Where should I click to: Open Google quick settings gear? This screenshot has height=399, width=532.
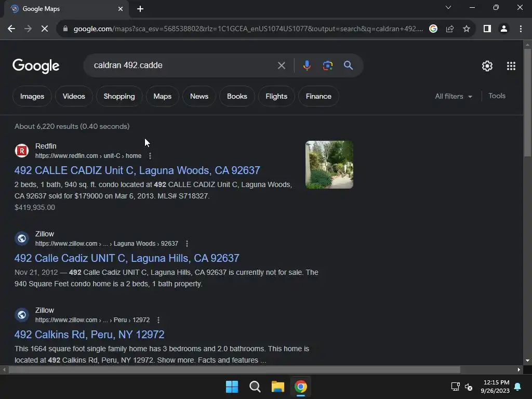pos(487,66)
